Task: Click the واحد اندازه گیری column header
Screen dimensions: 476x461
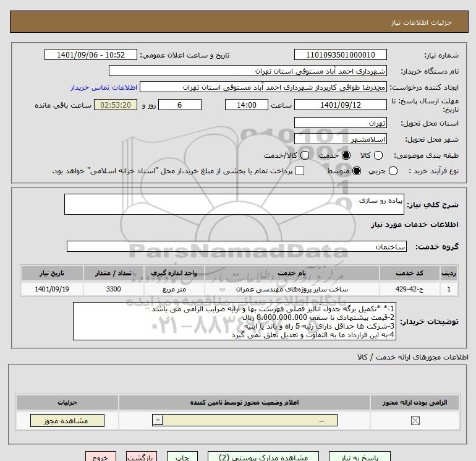Action: [174, 273]
